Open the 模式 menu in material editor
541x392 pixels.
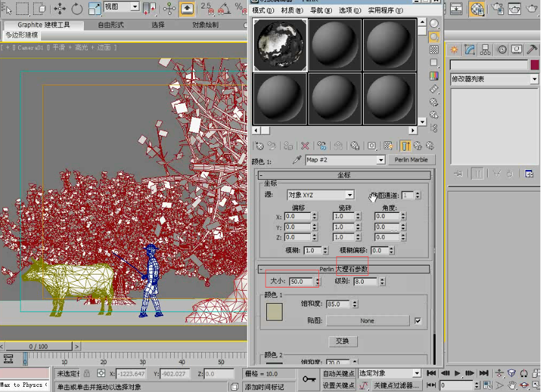[x=263, y=10]
